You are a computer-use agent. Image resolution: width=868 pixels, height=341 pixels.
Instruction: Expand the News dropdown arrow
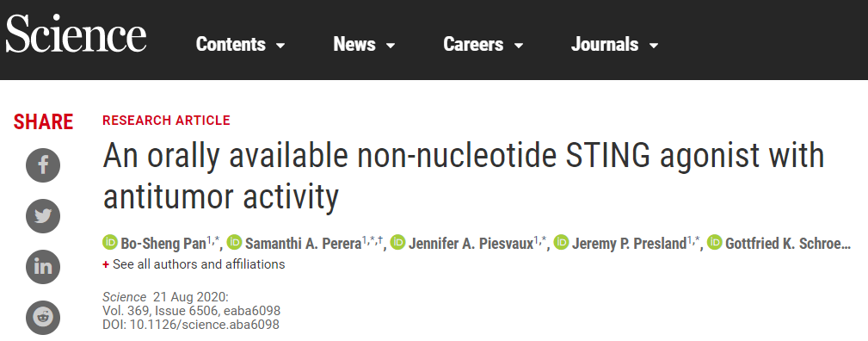point(391,46)
